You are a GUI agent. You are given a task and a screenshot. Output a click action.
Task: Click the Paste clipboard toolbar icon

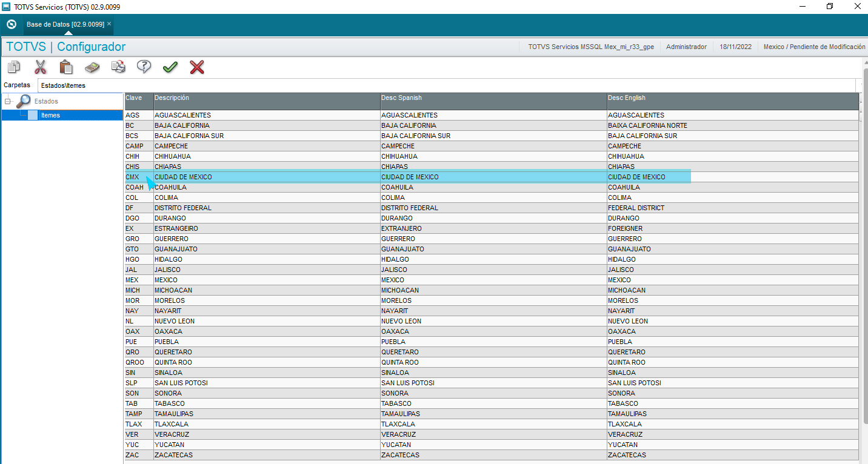(66, 67)
